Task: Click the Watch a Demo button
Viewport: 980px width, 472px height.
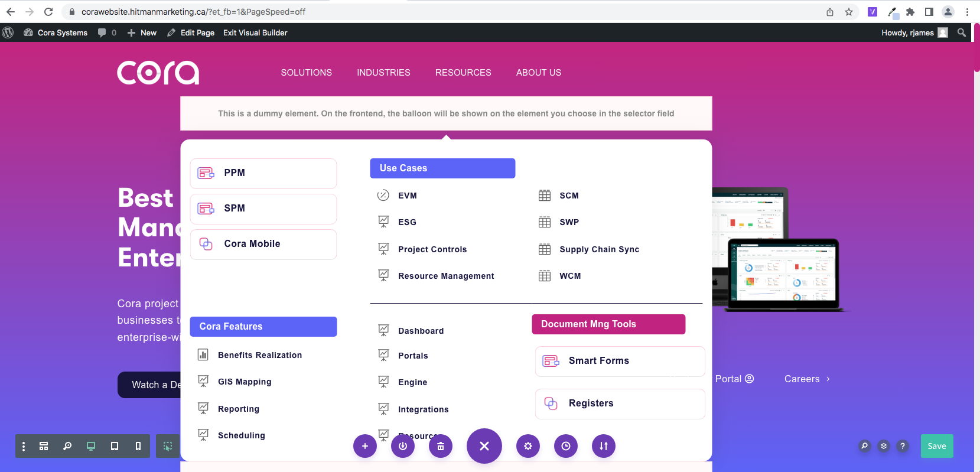Action: click(149, 385)
